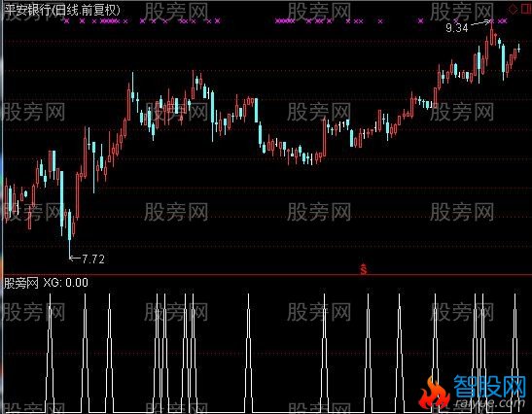Screen dimensions: 532x414
Task: Click the red square window icon
Action: (526, 9)
